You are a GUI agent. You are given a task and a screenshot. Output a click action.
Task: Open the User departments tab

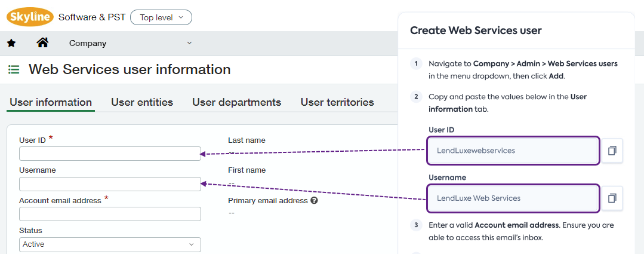point(236,102)
